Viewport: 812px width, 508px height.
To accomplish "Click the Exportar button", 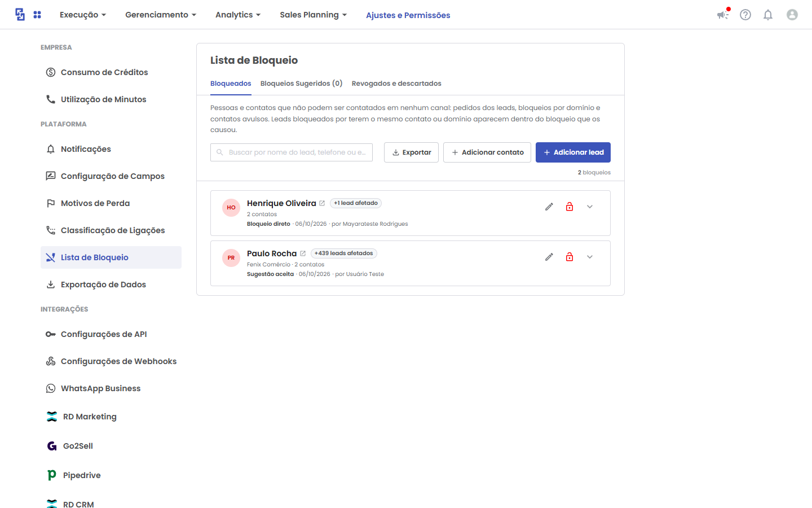I will [411, 152].
